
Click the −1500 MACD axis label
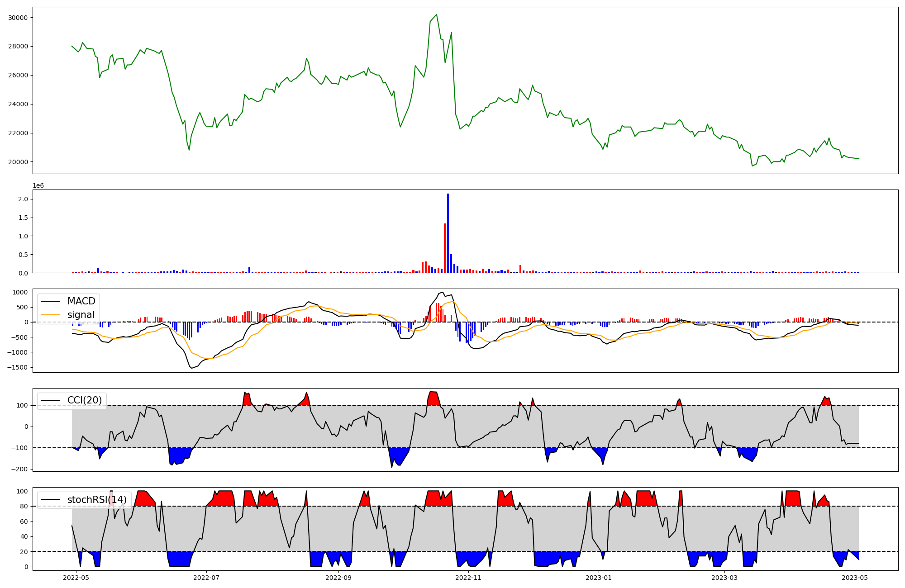[x=18, y=367]
